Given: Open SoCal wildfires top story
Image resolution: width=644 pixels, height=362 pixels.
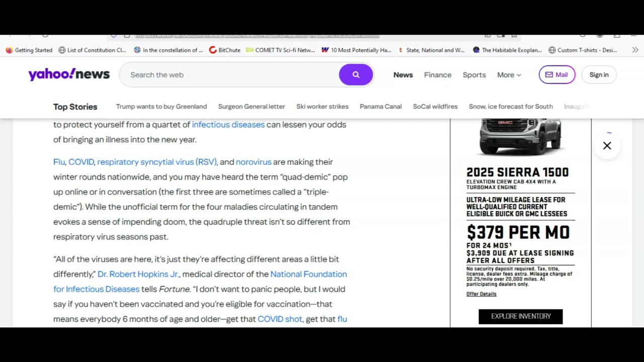Looking at the screenshot, I should point(435,107).
